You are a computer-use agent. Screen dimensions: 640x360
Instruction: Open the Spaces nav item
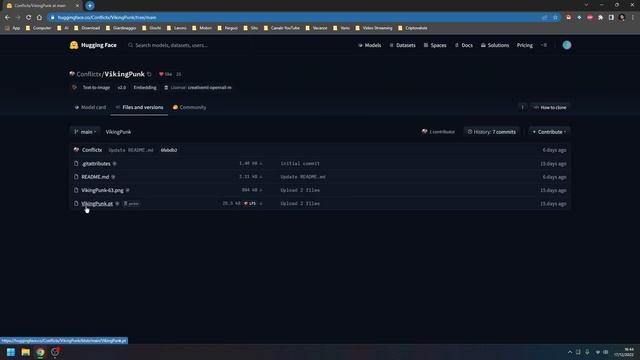tap(435, 45)
